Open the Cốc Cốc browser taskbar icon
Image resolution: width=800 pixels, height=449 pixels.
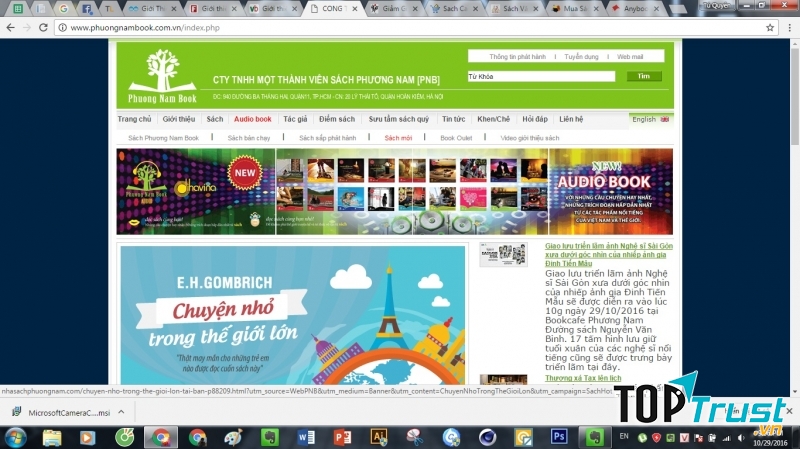coord(124,438)
